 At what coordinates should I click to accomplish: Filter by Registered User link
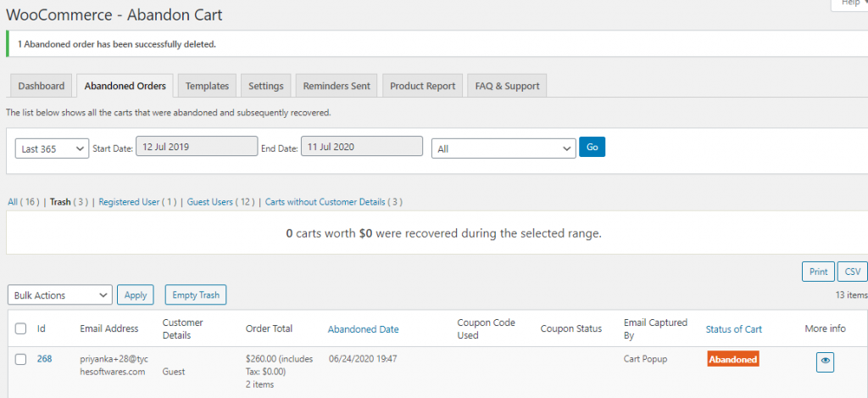tap(129, 202)
